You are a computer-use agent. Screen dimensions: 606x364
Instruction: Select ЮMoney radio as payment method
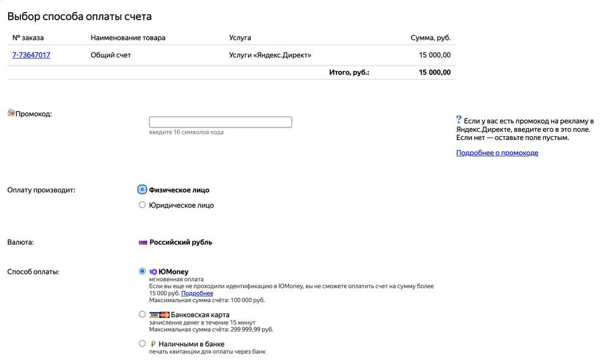[x=142, y=271]
